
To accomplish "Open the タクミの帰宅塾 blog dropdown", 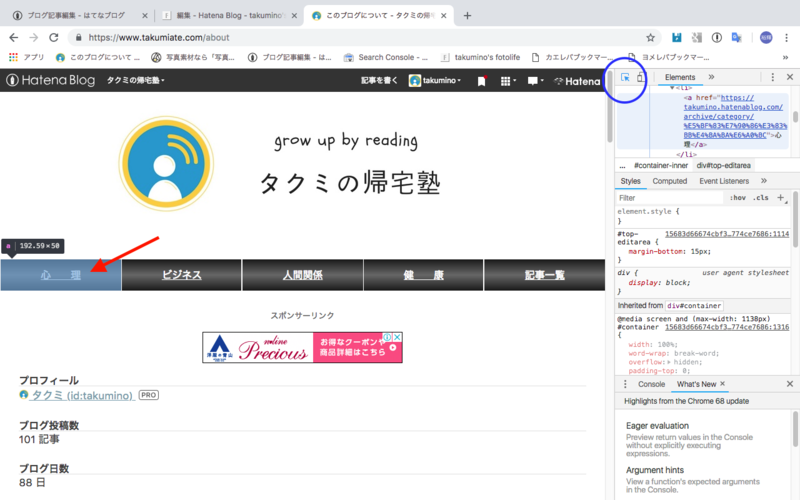I will click(x=135, y=80).
